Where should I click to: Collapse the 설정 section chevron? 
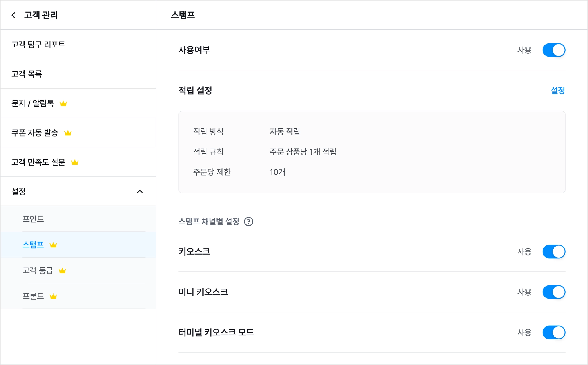pyautogui.click(x=140, y=191)
